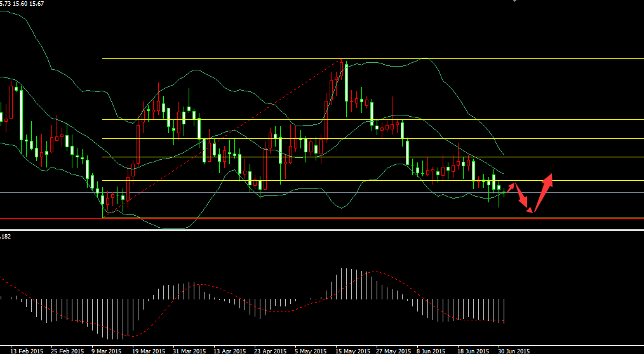Image resolution: width=644 pixels, height=354 pixels.
Task: Click the 31 Mar 2015 date label
Action: point(189,350)
